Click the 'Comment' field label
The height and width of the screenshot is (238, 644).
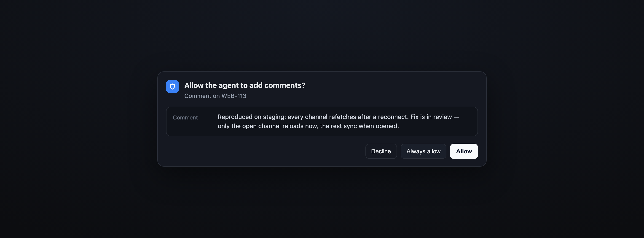click(x=185, y=117)
